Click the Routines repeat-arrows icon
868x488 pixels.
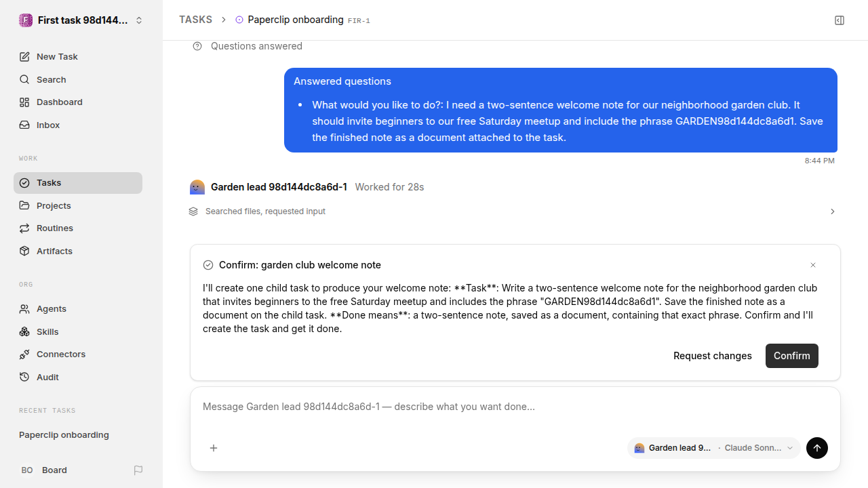click(24, 228)
